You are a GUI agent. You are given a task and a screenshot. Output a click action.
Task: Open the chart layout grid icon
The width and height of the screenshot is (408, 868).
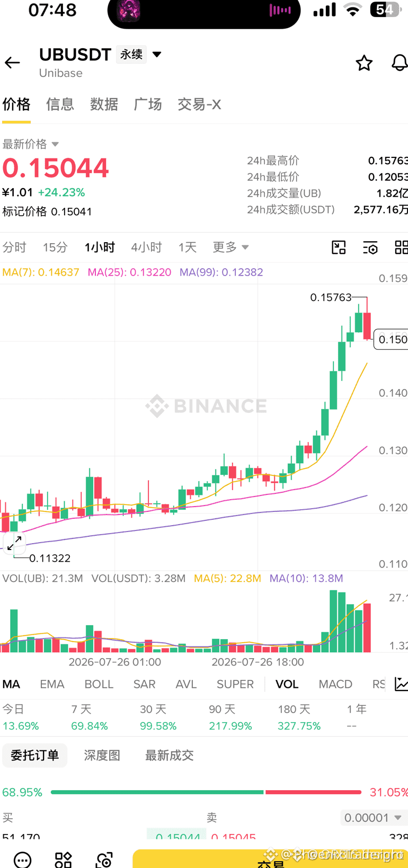coord(401,247)
